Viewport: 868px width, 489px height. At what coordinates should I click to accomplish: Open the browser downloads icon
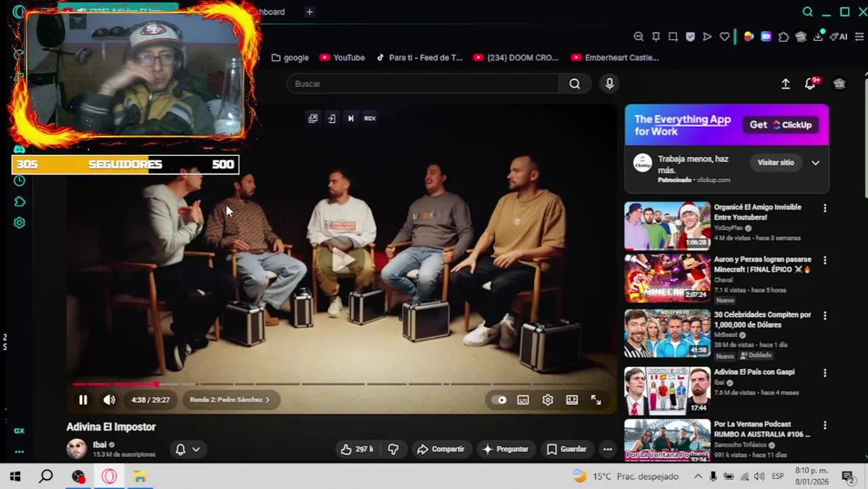[818, 37]
